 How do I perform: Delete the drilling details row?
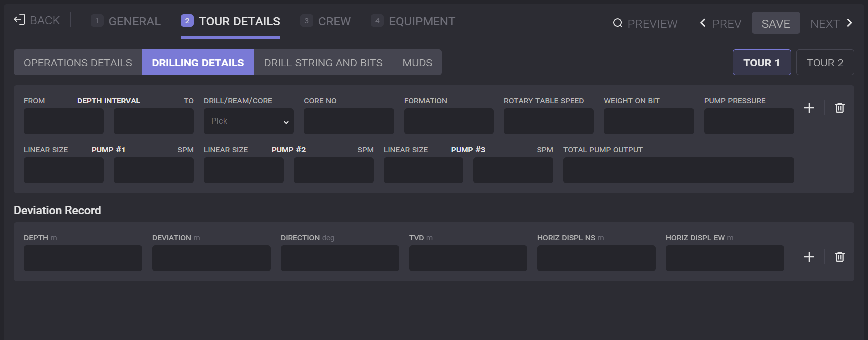840,108
